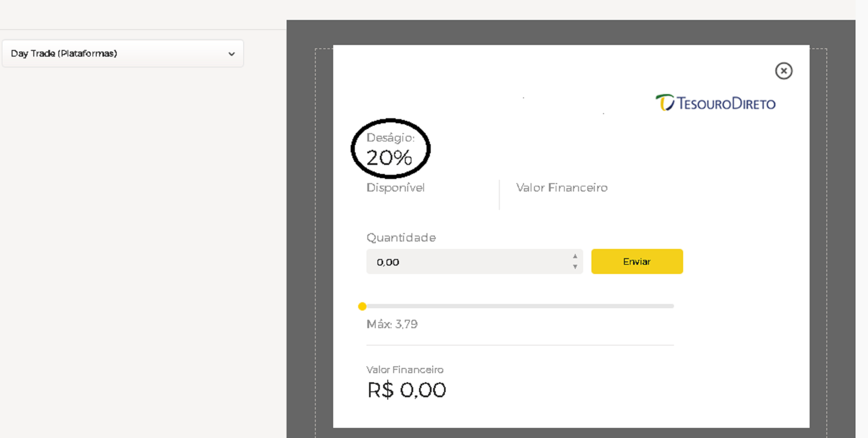The image size is (868, 438).
Task: Click the TesouroDireto wordmark text
Action: [726, 103]
